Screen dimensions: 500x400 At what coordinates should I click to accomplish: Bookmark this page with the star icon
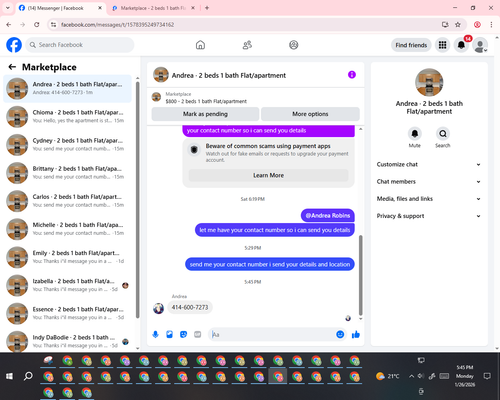[x=458, y=25]
